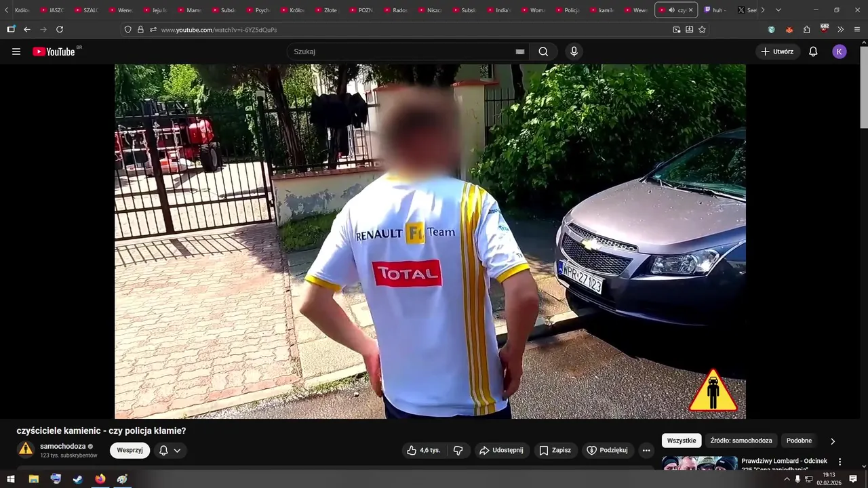Viewport: 868px width, 488px height.
Task: Switch to the JASZC tab
Action: pyautogui.click(x=52, y=10)
